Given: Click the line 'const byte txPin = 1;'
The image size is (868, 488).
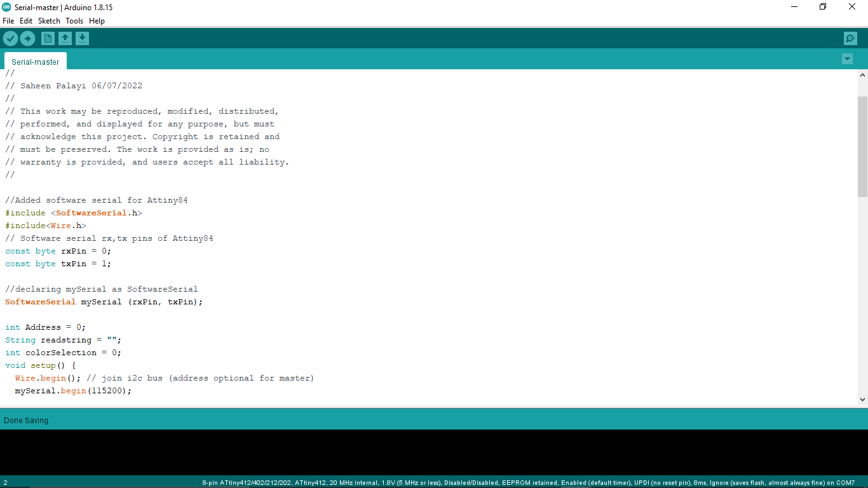Looking at the screenshot, I should coord(58,264).
